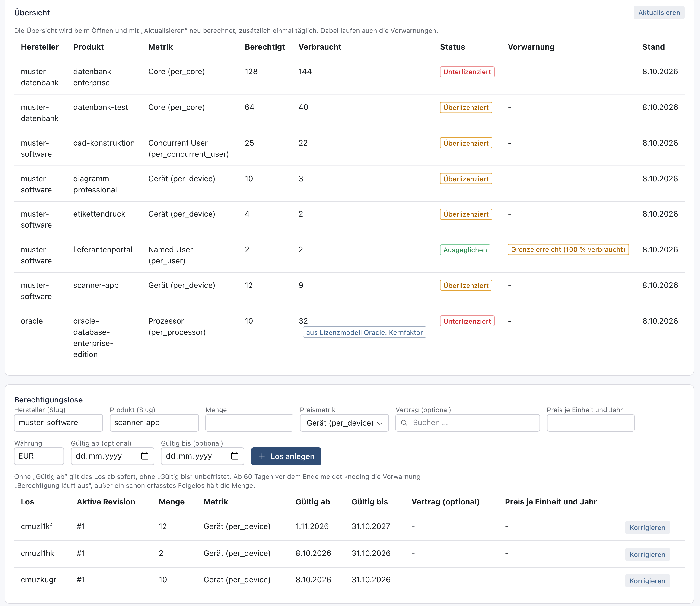
Task: Focus the Preis je Einheit und Jahr field
Action: tap(590, 423)
